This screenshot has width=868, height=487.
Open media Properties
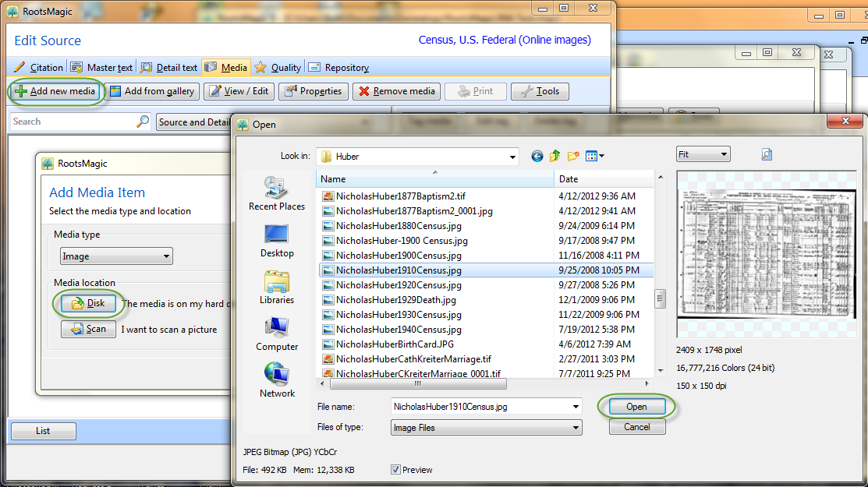(x=314, y=91)
